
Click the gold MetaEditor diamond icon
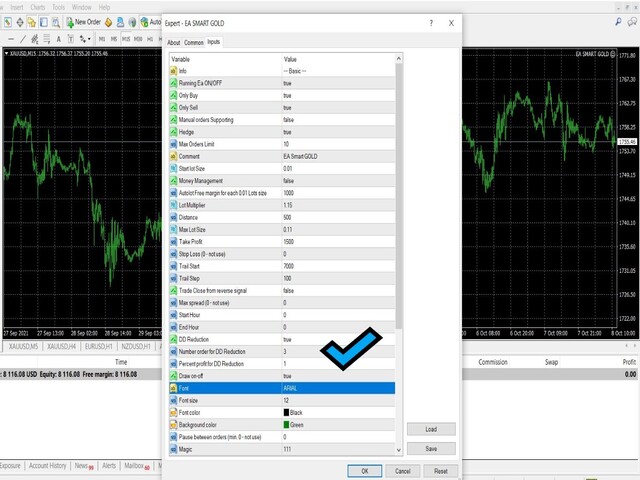click(x=108, y=22)
